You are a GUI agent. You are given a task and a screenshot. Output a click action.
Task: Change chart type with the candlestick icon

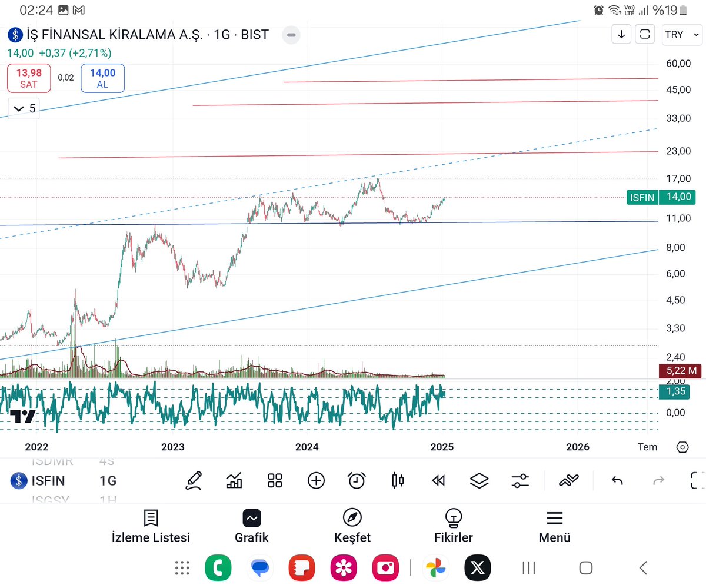tap(398, 480)
